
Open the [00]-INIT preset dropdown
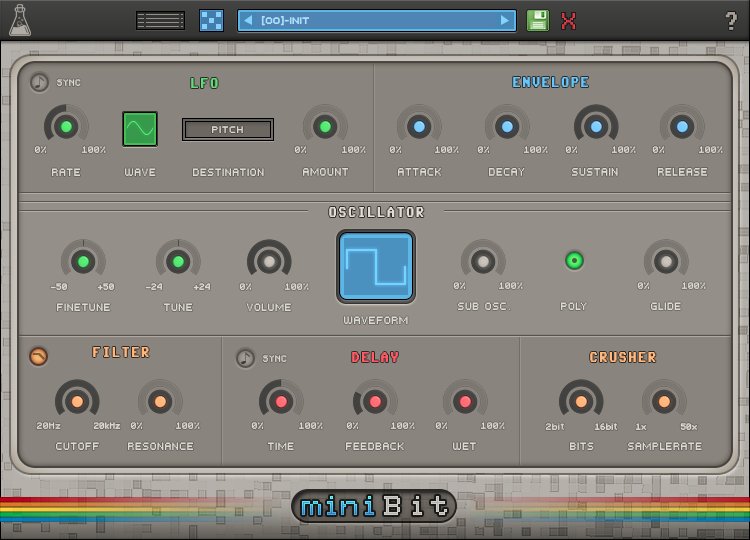click(x=376, y=21)
